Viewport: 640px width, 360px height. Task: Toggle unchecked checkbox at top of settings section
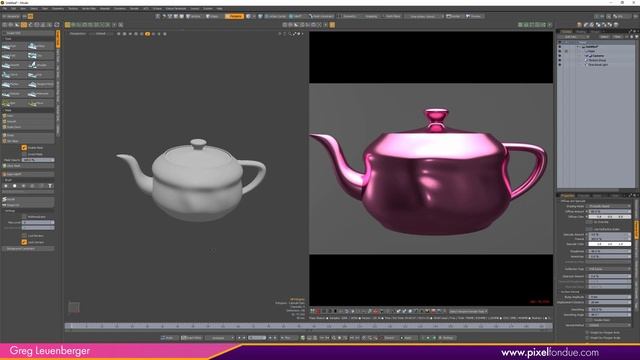[x=24, y=217]
